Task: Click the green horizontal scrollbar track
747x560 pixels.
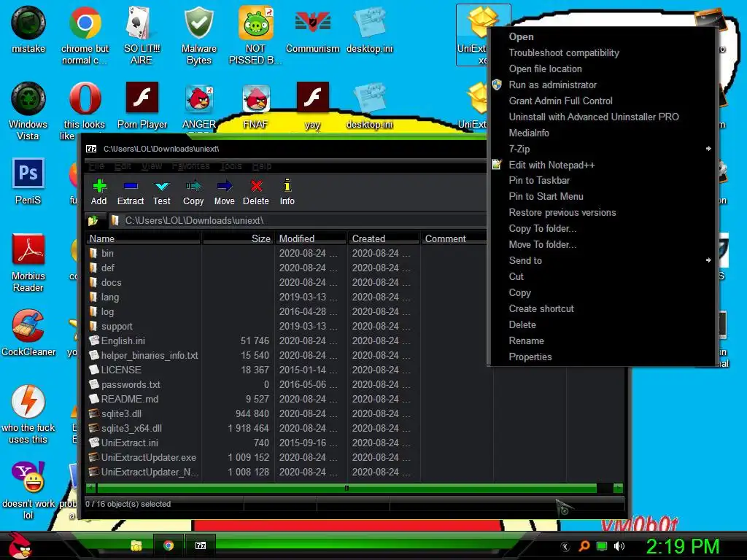Action: tap(347, 488)
